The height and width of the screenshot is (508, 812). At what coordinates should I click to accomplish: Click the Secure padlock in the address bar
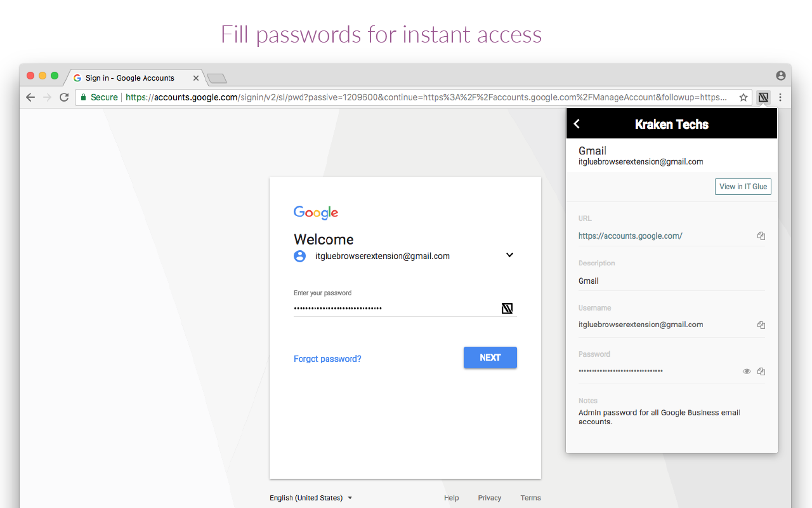84,97
